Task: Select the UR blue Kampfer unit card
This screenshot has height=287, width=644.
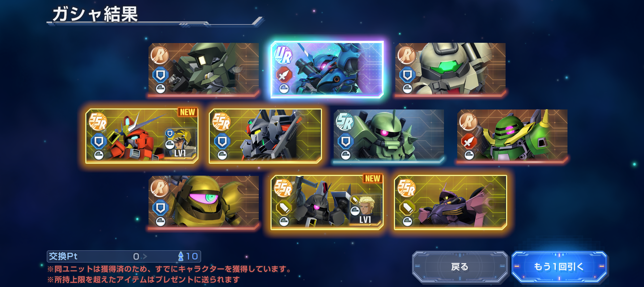Action: 327,69
